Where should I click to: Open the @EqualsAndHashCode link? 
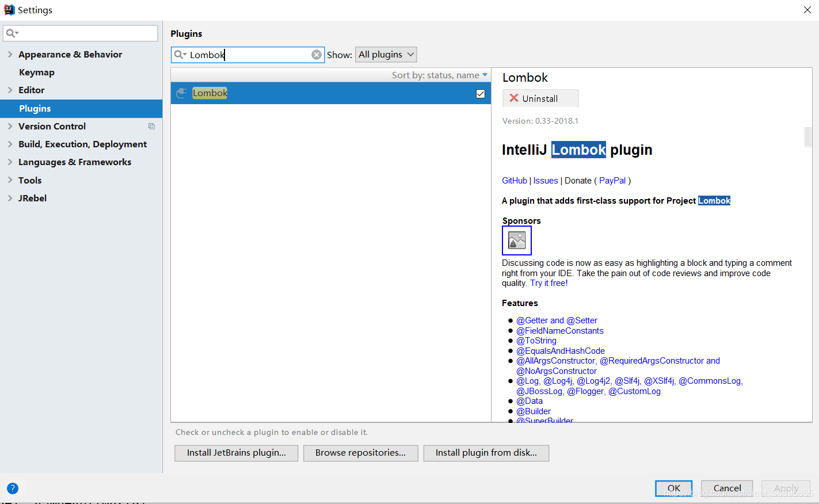[x=561, y=351]
